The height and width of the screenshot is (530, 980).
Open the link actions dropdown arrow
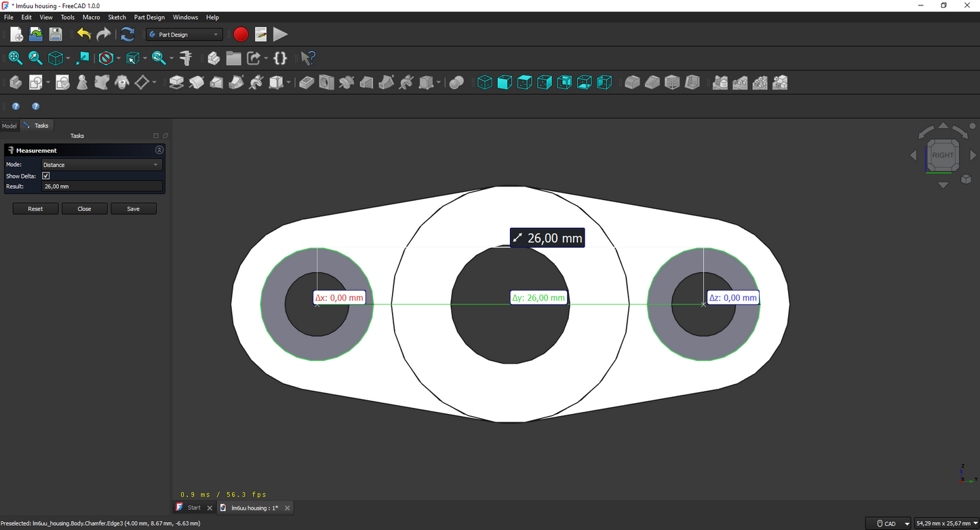(267, 59)
